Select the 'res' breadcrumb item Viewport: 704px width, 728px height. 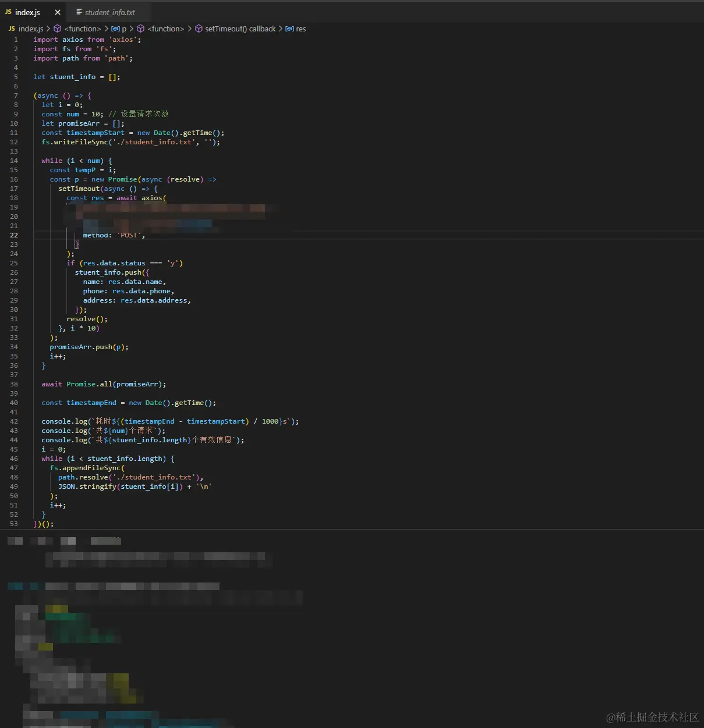[301, 29]
